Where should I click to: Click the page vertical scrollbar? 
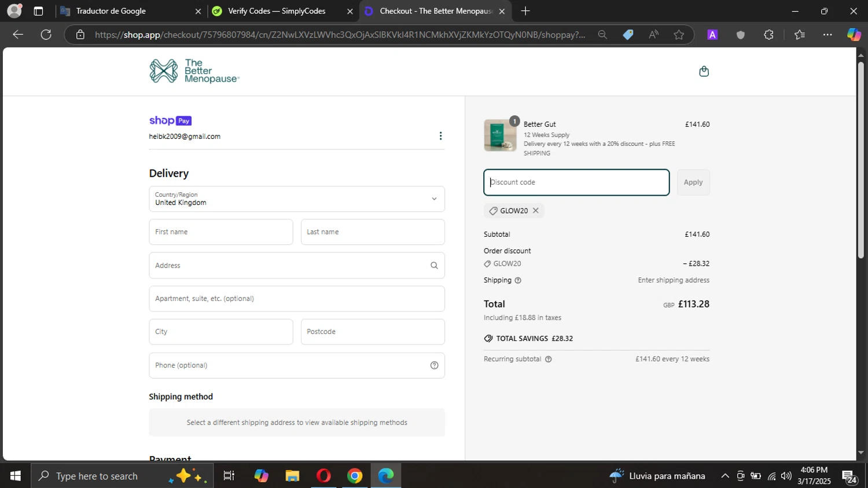click(x=860, y=160)
